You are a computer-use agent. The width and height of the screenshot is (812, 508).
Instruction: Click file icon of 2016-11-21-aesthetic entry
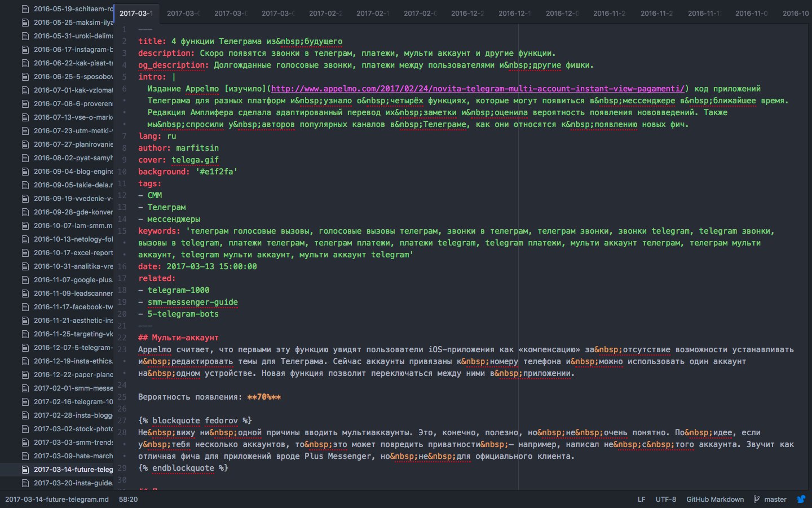(x=25, y=320)
